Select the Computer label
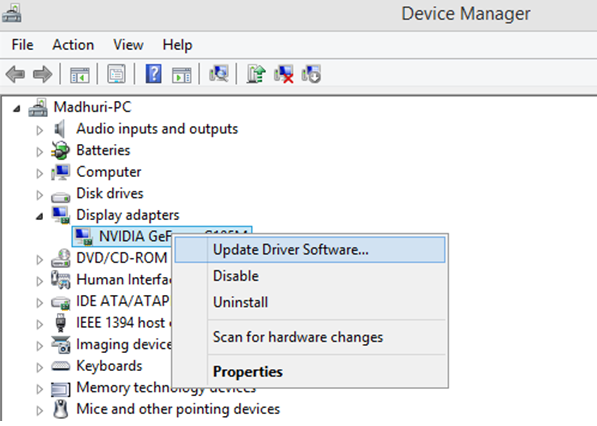This screenshot has width=597, height=426. [109, 172]
